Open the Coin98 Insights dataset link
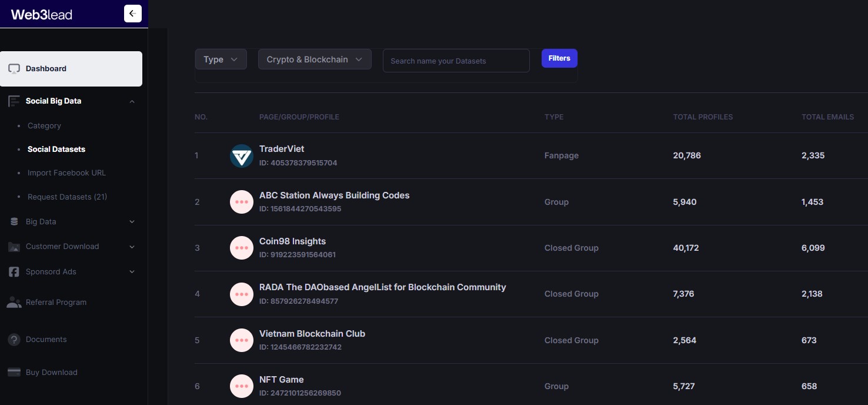This screenshot has width=868, height=405. [x=292, y=241]
